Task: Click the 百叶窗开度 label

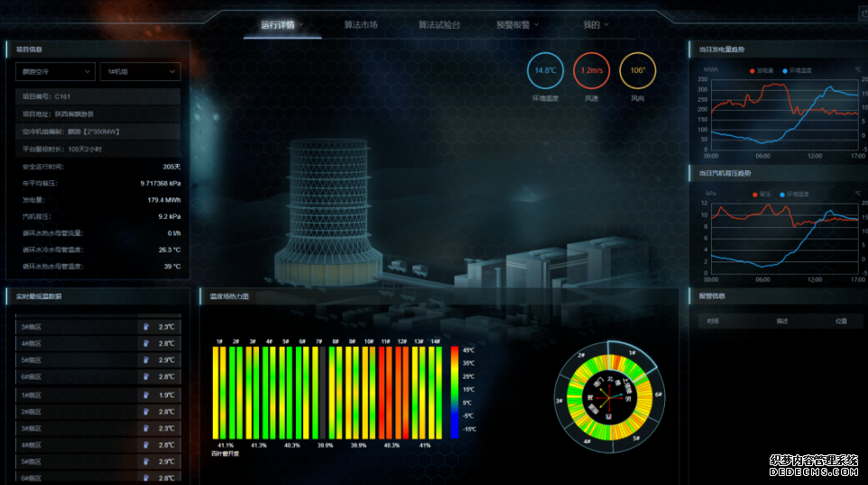Action: coord(225,453)
